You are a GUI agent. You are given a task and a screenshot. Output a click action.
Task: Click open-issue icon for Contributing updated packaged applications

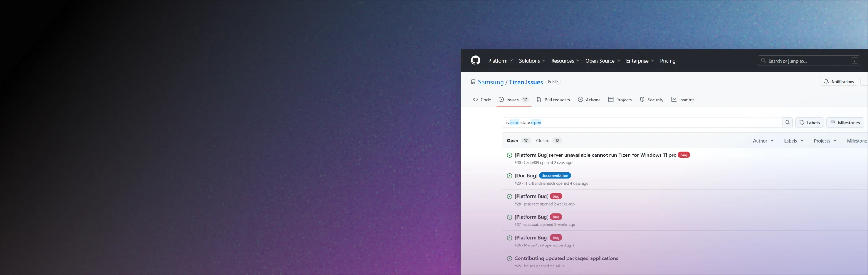click(509, 258)
